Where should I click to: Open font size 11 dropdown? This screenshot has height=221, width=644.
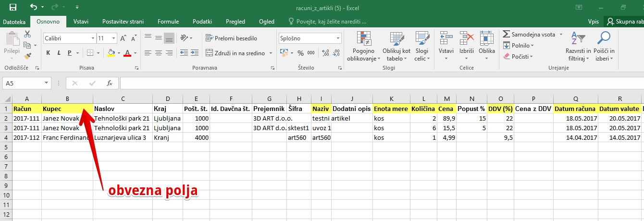tap(114, 38)
